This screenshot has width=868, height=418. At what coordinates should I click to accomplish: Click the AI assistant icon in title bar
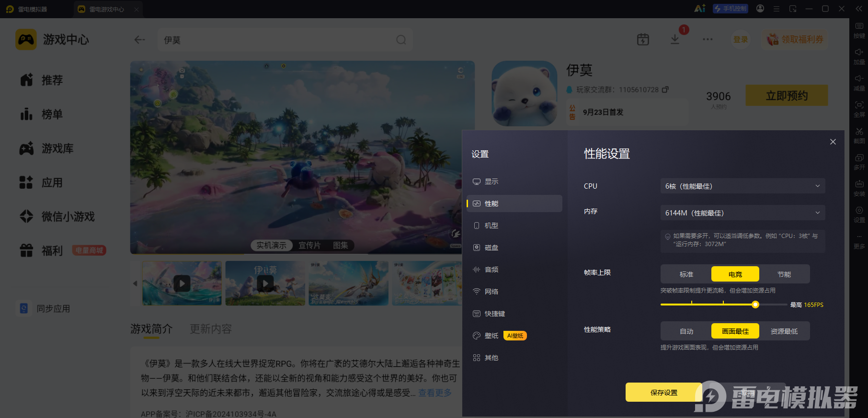click(700, 9)
